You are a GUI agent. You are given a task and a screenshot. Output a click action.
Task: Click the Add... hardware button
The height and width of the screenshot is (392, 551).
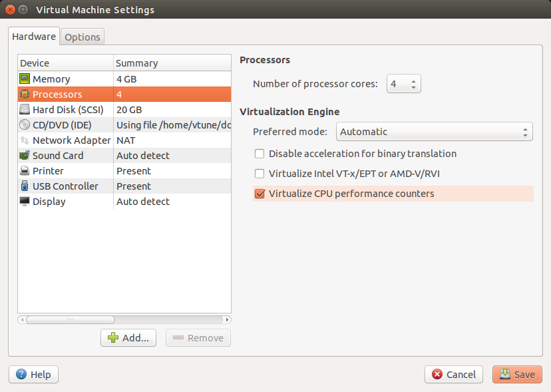[128, 337]
